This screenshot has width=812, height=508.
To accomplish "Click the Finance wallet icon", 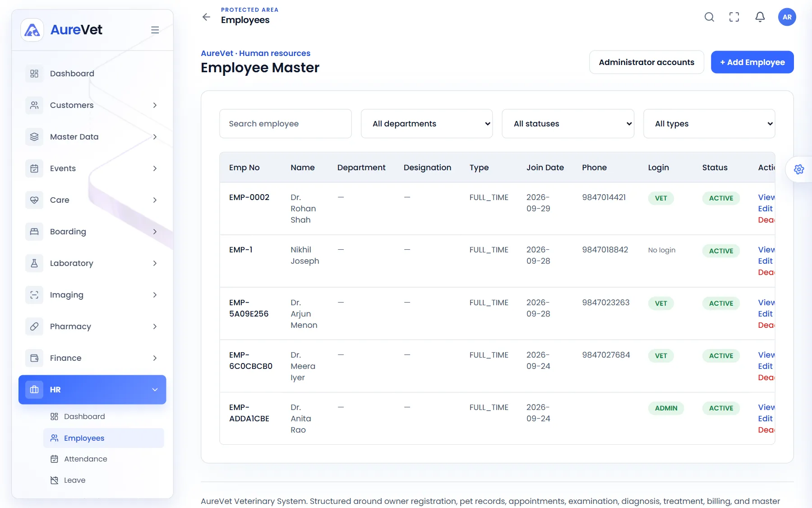I will tap(34, 358).
